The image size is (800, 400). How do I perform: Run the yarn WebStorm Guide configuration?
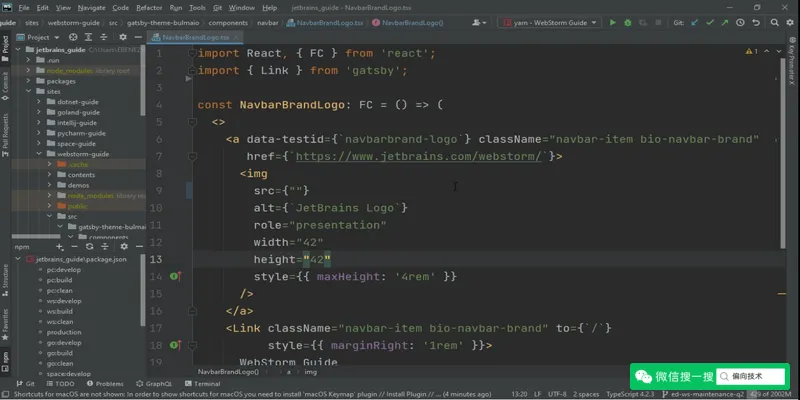click(613, 22)
